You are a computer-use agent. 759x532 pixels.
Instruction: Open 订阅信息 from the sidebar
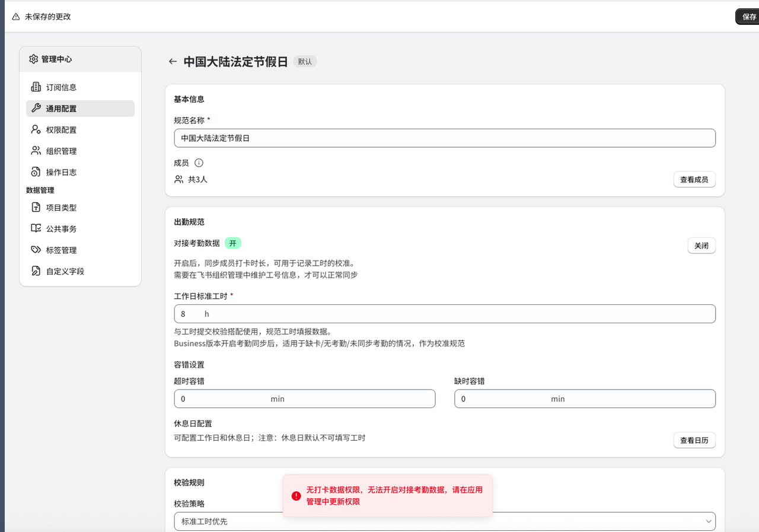click(61, 87)
